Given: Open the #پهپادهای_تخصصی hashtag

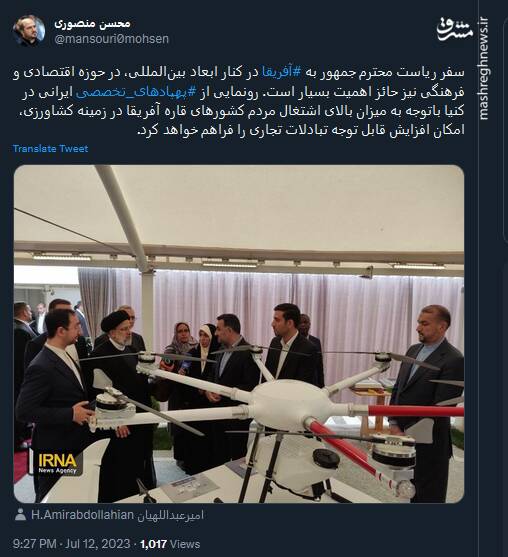Looking at the screenshot, I should point(136,92).
